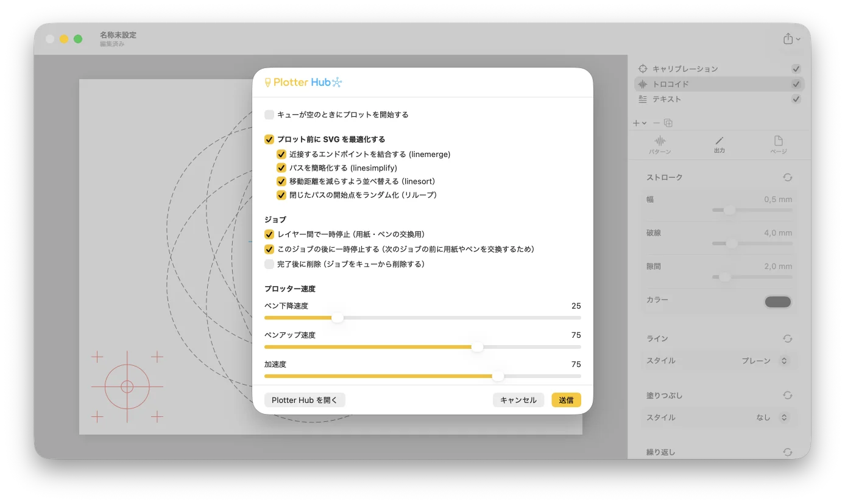Image resolution: width=845 pixels, height=504 pixels.
Task: Toggle the linesort checkbox
Action: (x=281, y=181)
